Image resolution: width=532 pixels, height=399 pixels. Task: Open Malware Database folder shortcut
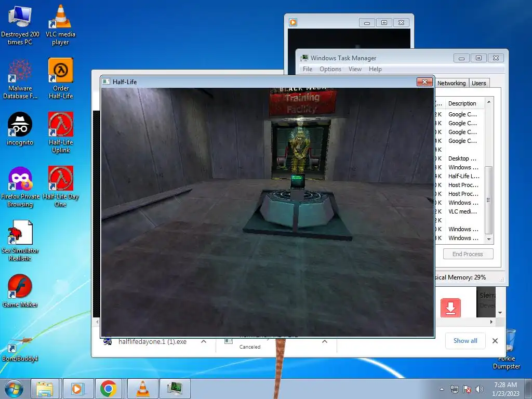[20, 79]
